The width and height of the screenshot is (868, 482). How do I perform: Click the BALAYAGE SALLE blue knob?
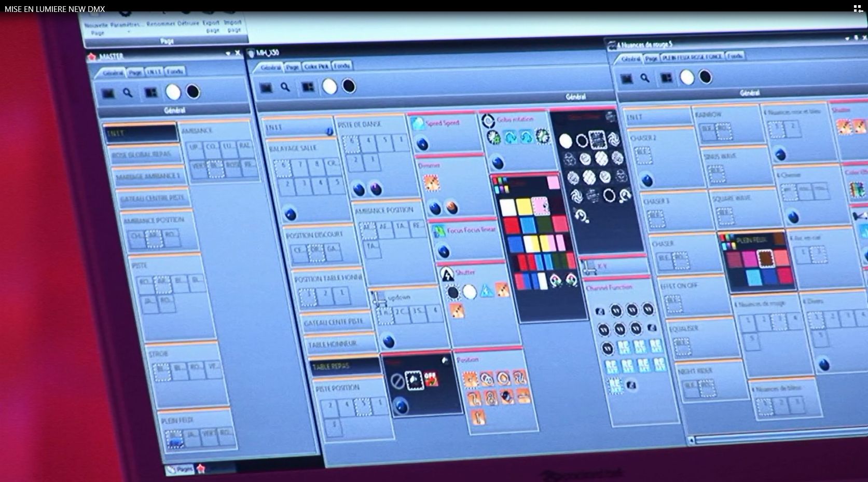point(291,214)
